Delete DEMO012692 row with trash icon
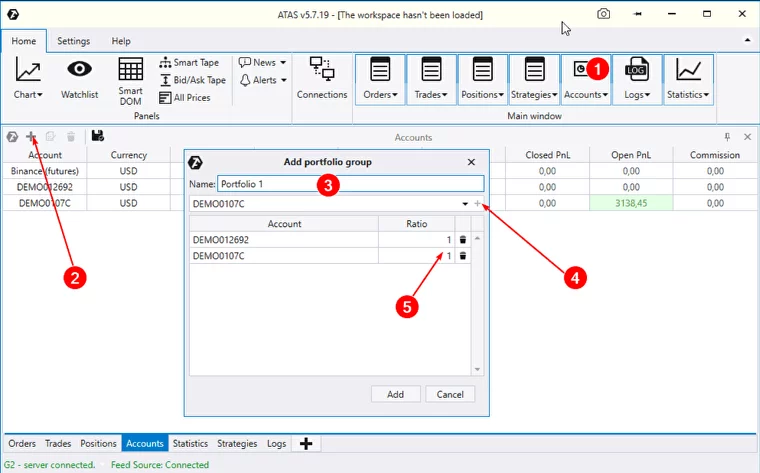This screenshot has height=473, width=760. pos(462,240)
